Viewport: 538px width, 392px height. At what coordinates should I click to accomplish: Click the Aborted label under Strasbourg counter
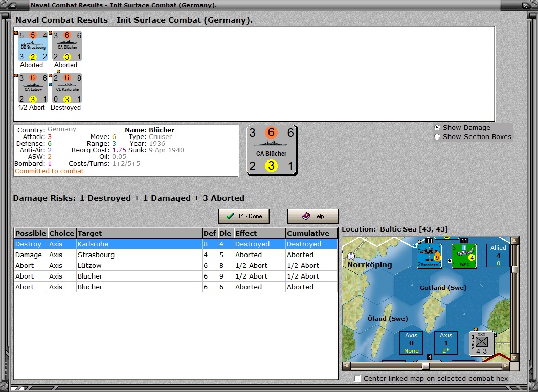31,65
